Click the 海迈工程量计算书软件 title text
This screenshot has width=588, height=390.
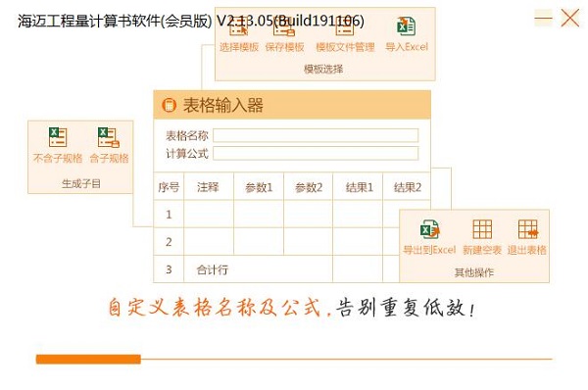(88, 21)
